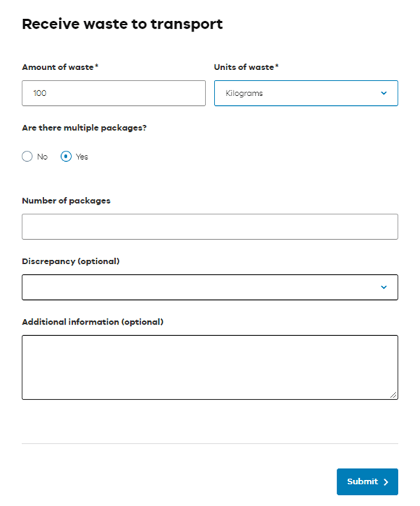Select the No radio button
This screenshot has height=506, width=420.
(27, 156)
